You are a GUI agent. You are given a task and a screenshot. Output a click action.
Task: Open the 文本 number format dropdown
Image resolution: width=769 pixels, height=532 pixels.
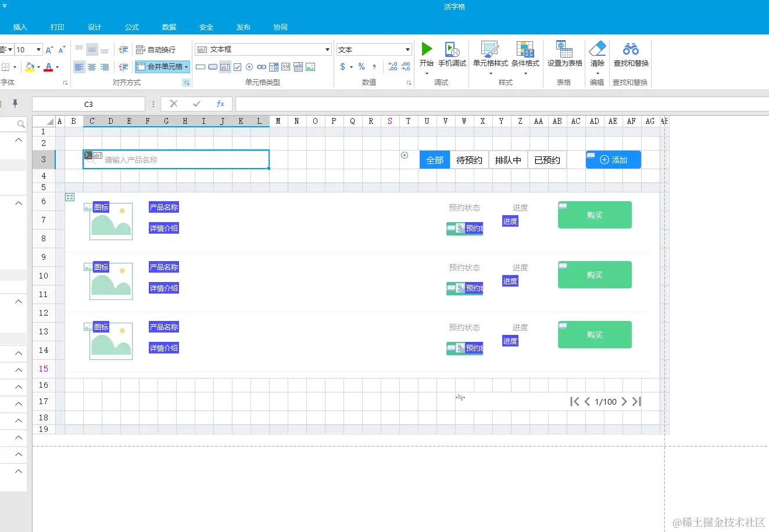pyautogui.click(x=407, y=49)
